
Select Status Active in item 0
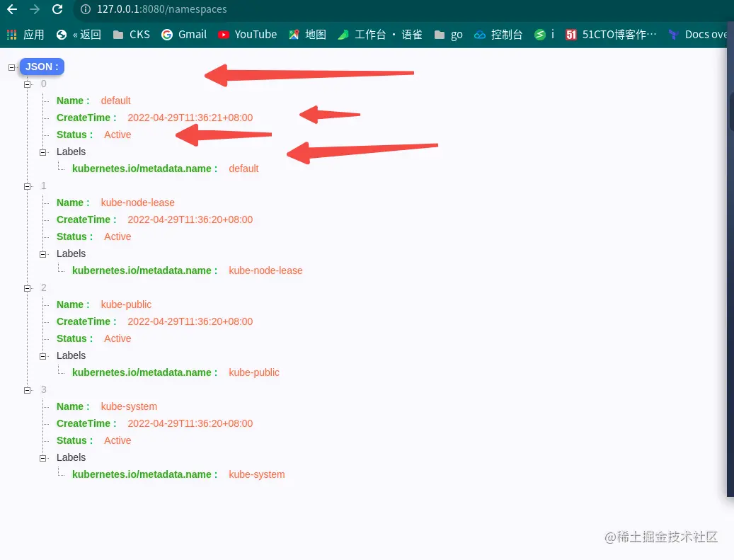[117, 135]
